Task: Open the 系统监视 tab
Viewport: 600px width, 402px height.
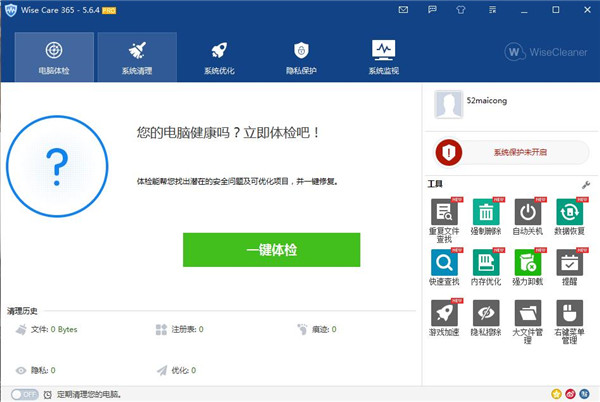Action: click(384, 57)
